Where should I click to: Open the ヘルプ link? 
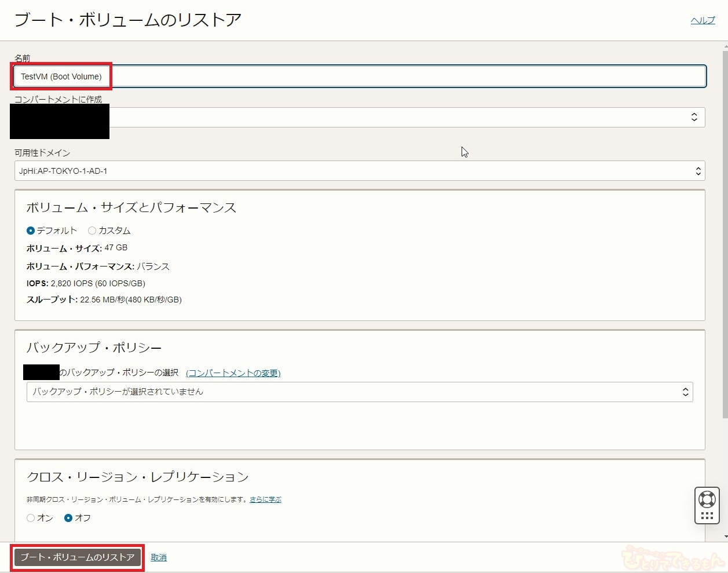click(703, 20)
